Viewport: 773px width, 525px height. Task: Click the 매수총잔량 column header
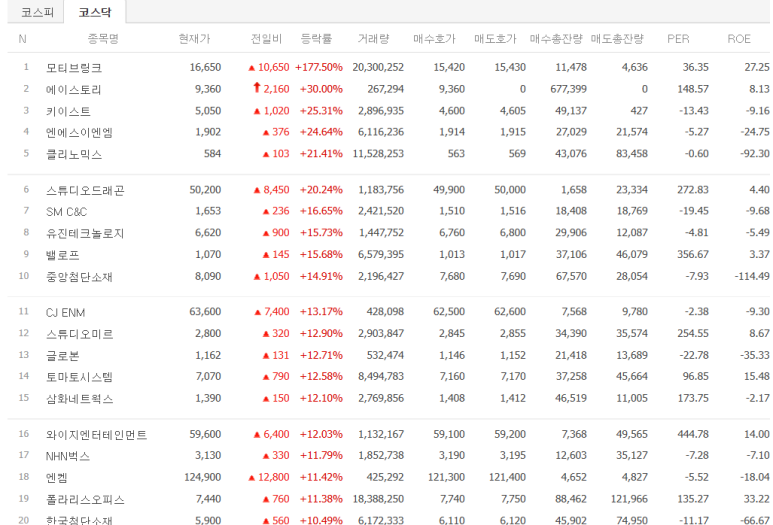[556, 38]
